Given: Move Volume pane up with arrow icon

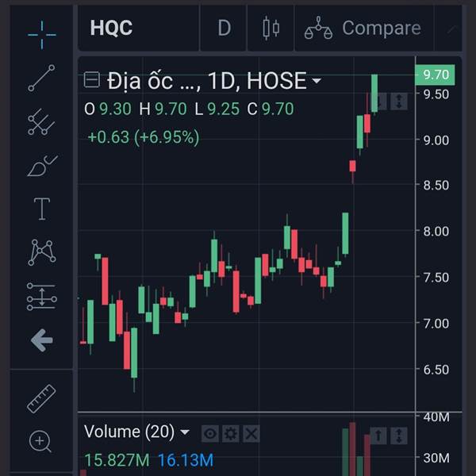Looking at the screenshot, I should tap(378, 436).
